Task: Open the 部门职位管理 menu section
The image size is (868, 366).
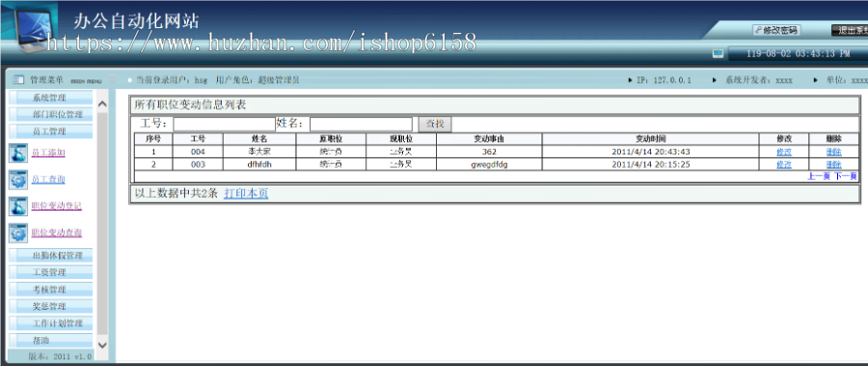Action: (x=50, y=115)
